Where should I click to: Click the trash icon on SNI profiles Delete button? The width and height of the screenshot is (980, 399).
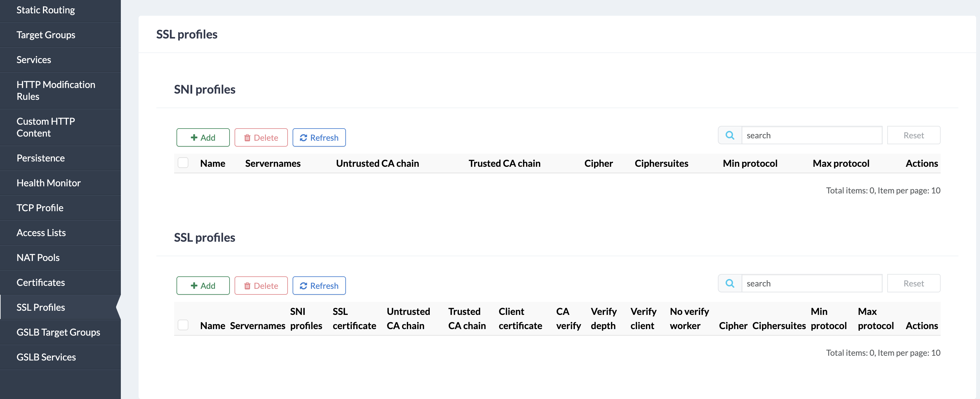(x=248, y=137)
